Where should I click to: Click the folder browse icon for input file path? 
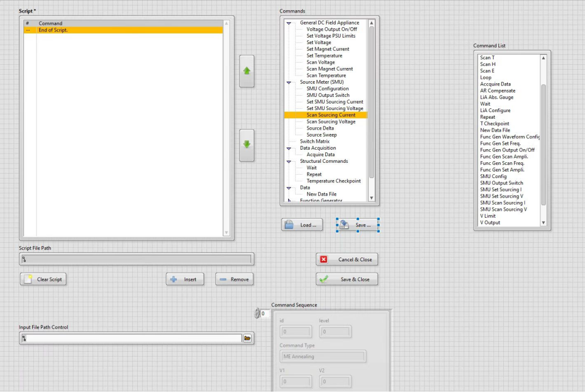(x=247, y=338)
